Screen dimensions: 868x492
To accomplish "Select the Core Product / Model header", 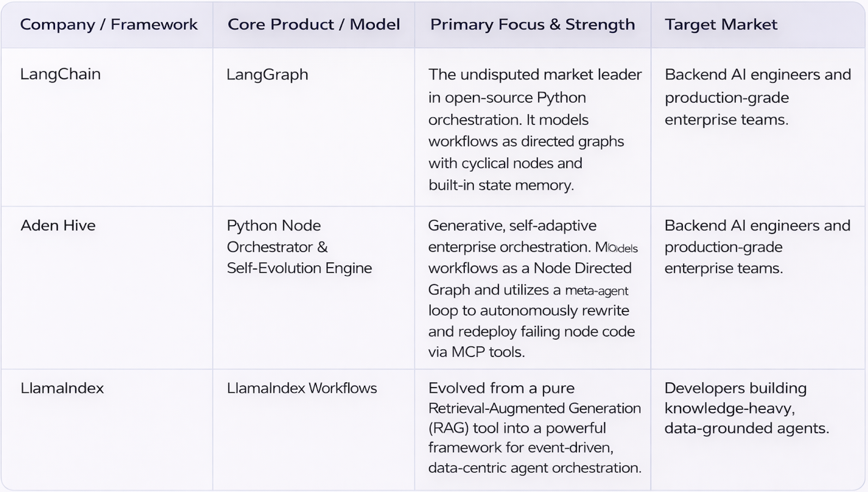I will click(314, 25).
